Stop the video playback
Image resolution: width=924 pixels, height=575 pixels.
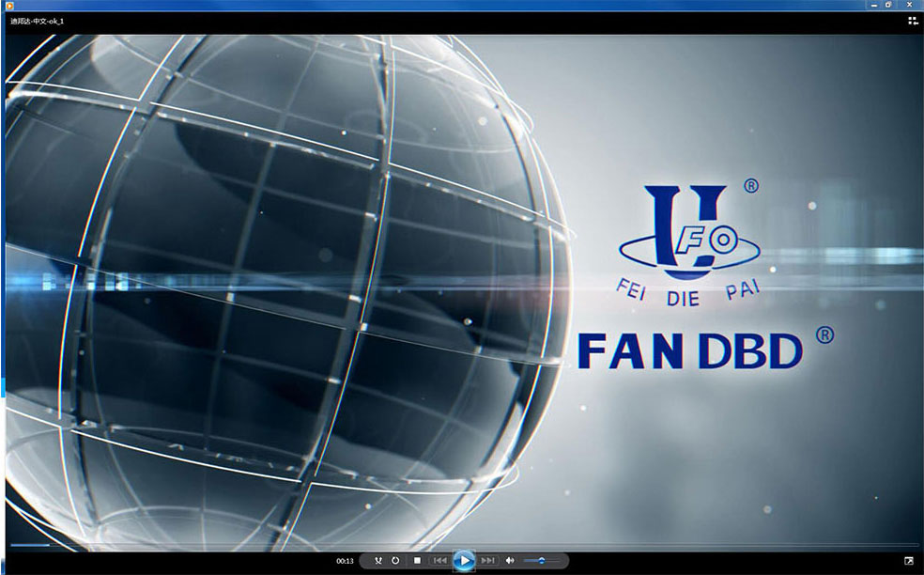pos(417,560)
